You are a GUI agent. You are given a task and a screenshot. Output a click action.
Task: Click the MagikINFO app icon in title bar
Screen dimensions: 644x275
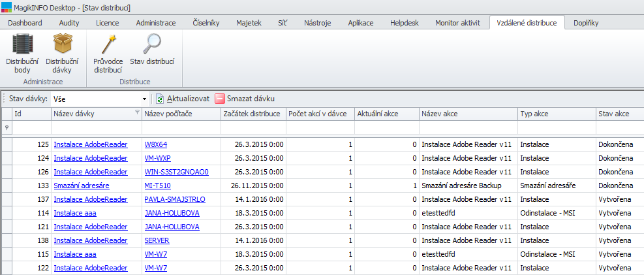click(7, 7)
